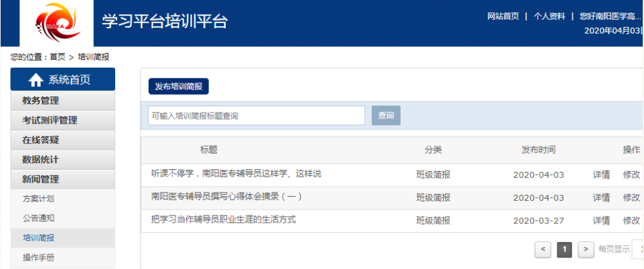Open 操作手册 submenu item
The height and width of the screenshot is (269, 644).
(39, 257)
